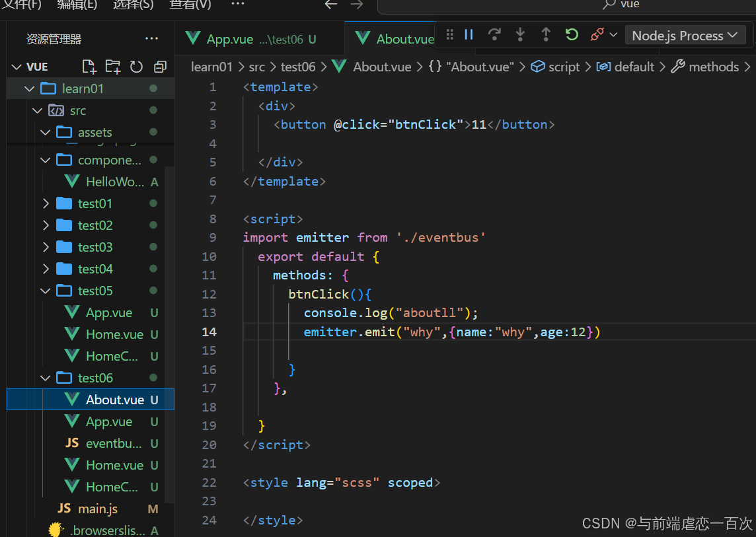Expand the test04 folder
Viewport: 756px width, 537px height.
tap(46, 269)
